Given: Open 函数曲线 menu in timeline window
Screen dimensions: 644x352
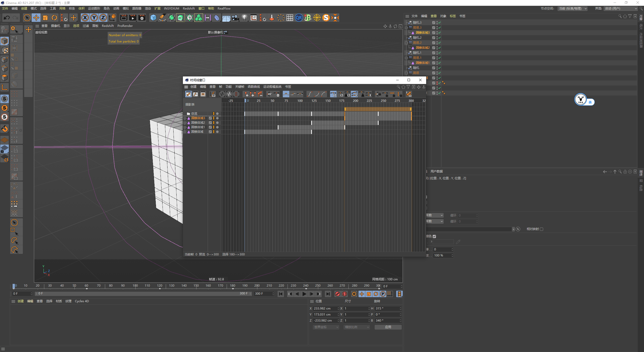Looking at the screenshot, I should (x=254, y=87).
